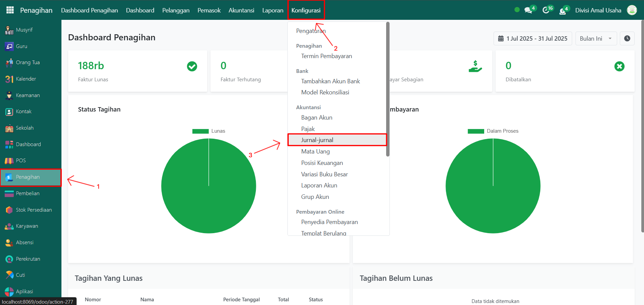The height and width of the screenshot is (305, 644).
Task: Open the Musyrif app icon in sidebar
Action: coord(9,30)
